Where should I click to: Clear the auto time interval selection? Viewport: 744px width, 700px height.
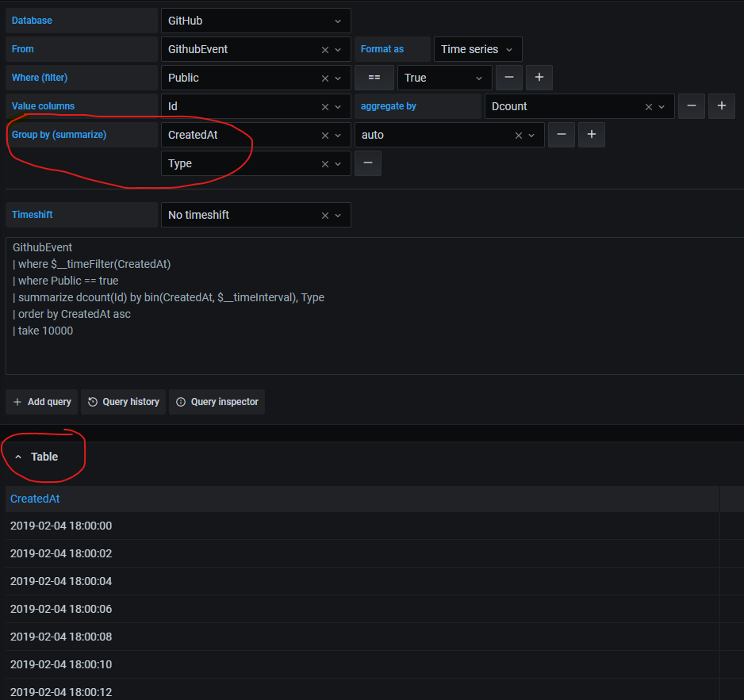(x=518, y=135)
